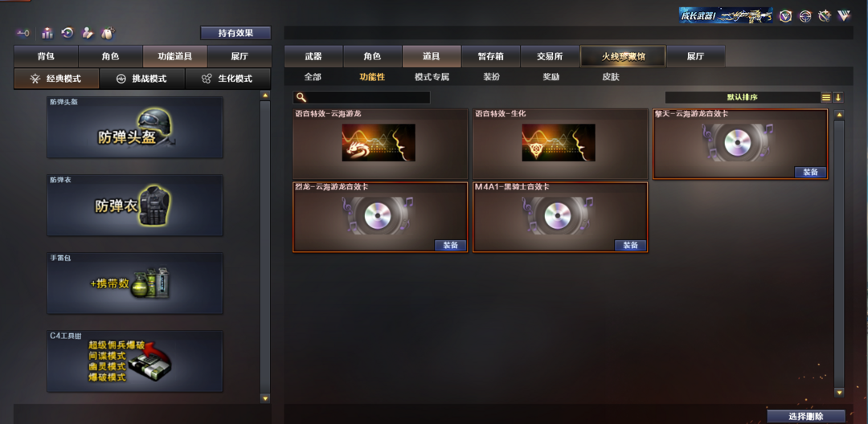Click 装备 on M4A1-黑骑士音效卡
This screenshot has width=868, height=424.
point(631,246)
